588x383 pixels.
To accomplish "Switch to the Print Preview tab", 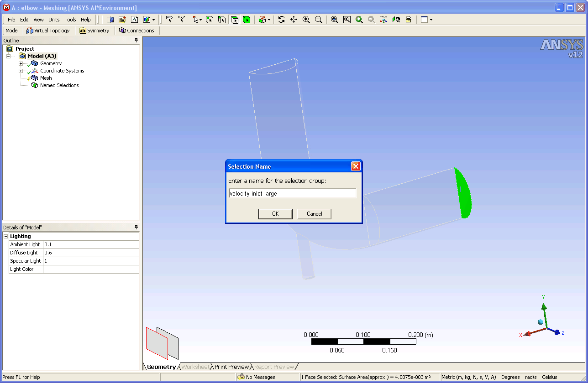I will (x=231, y=367).
